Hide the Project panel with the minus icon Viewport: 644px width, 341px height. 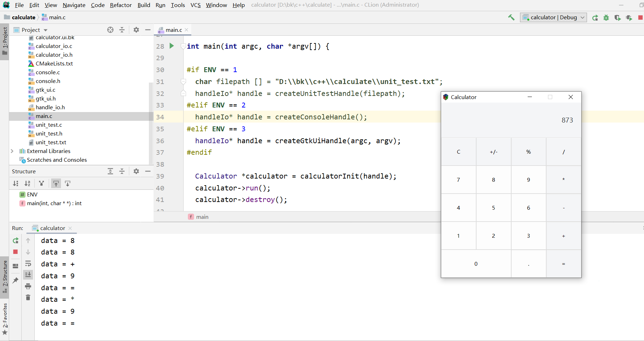click(x=148, y=30)
